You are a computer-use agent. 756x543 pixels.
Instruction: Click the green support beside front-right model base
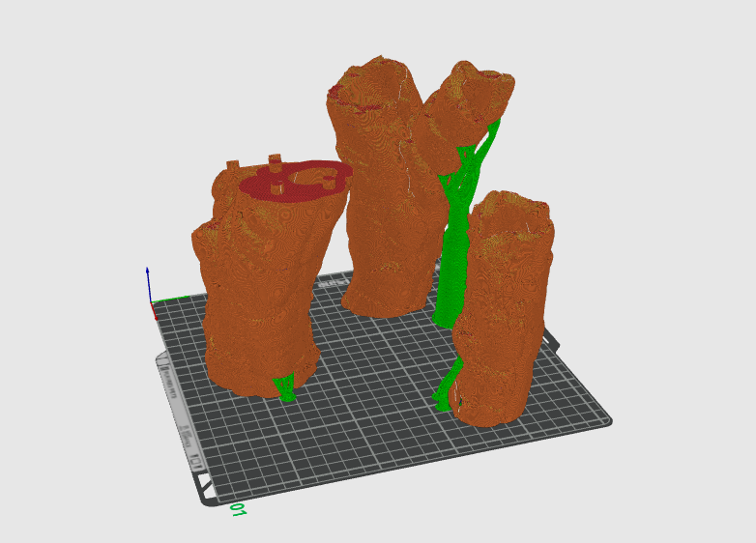446,386
